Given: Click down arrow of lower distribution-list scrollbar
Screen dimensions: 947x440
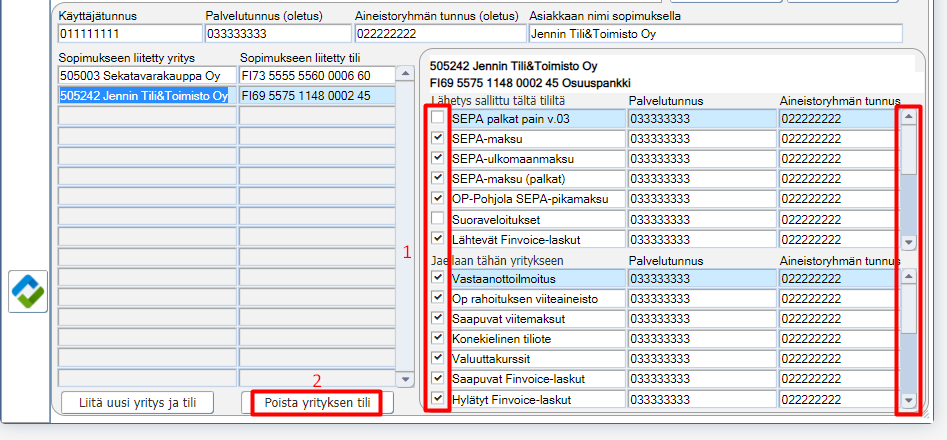Looking at the screenshot, I should [x=908, y=400].
